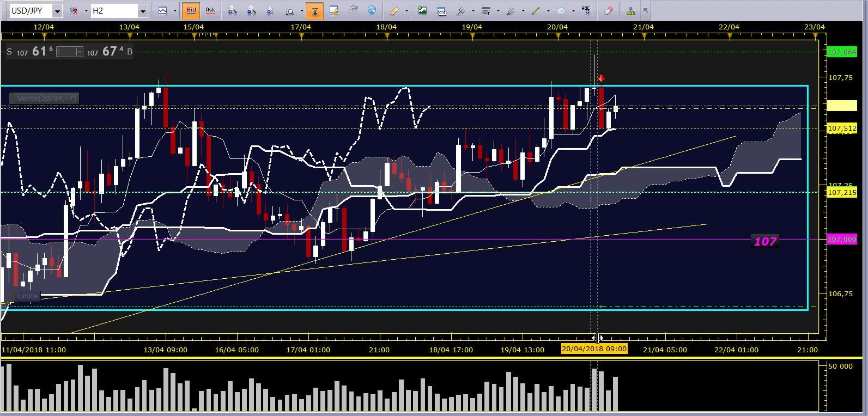
Task: Click the blue globe toolbar icon
Action: (372, 10)
